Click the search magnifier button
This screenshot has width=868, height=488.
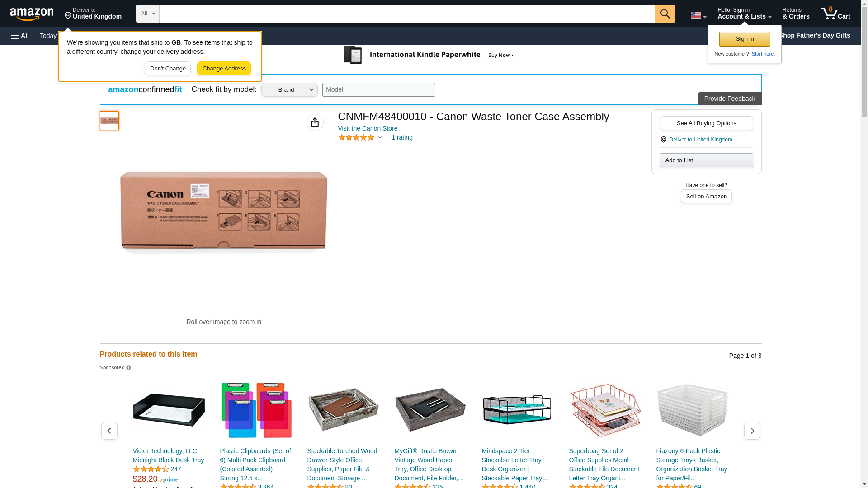(x=665, y=14)
